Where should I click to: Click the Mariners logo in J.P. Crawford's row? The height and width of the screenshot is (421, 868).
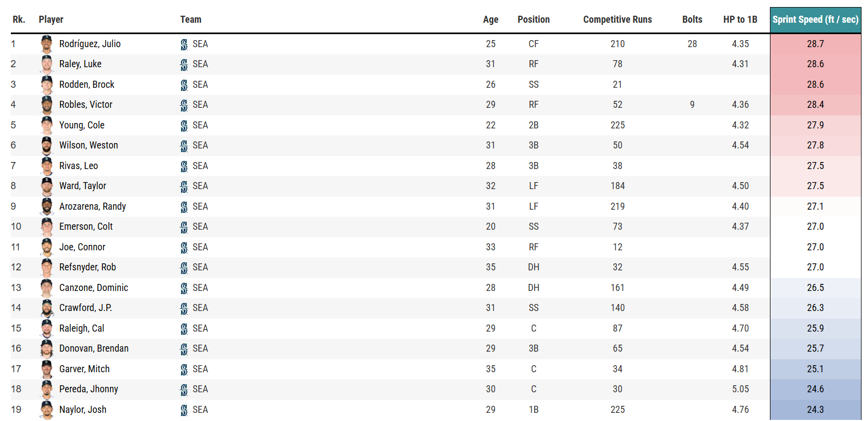click(184, 308)
